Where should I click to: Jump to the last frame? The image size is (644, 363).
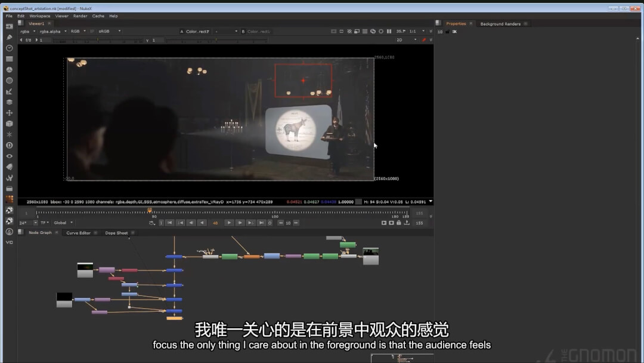coord(261,223)
